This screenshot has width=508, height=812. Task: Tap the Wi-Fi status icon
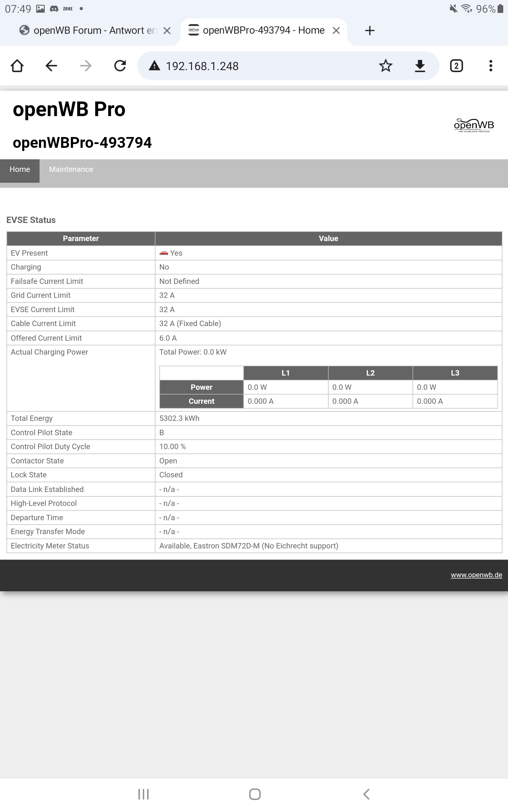point(467,9)
